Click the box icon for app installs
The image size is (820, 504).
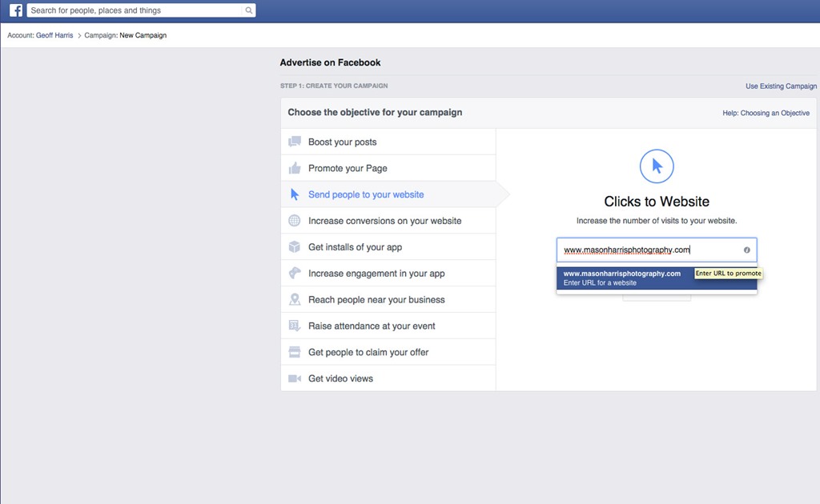click(x=295, y=247)
